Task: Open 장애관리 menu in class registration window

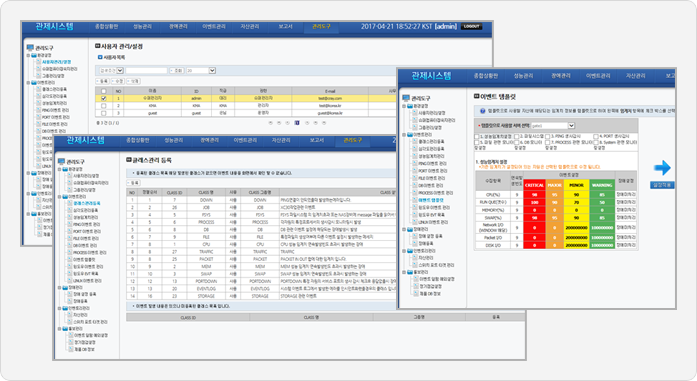Action: pos(209,140)
